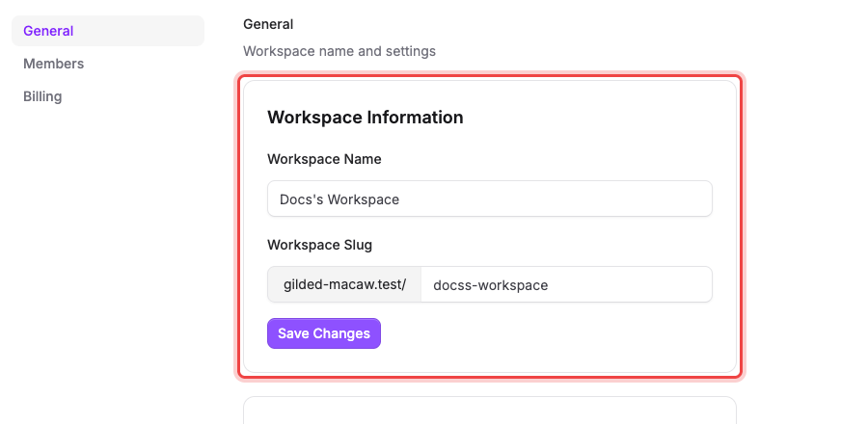The image size is (868, 424).
Task: Select the Workspace Information heading
Action: (366, 118)
